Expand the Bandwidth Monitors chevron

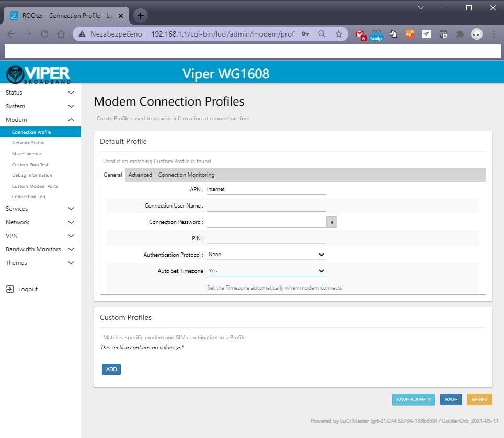pos(71,249)
